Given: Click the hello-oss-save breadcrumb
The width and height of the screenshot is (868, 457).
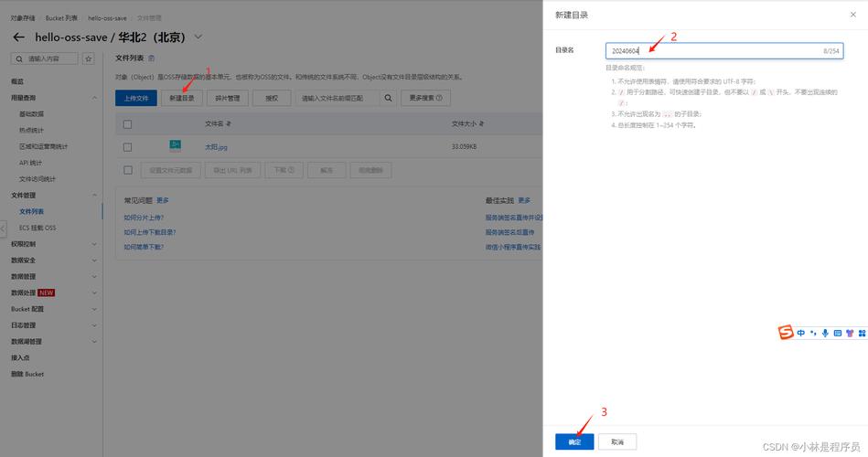Looking at the screenshot, I should click(x=107, y=18).
